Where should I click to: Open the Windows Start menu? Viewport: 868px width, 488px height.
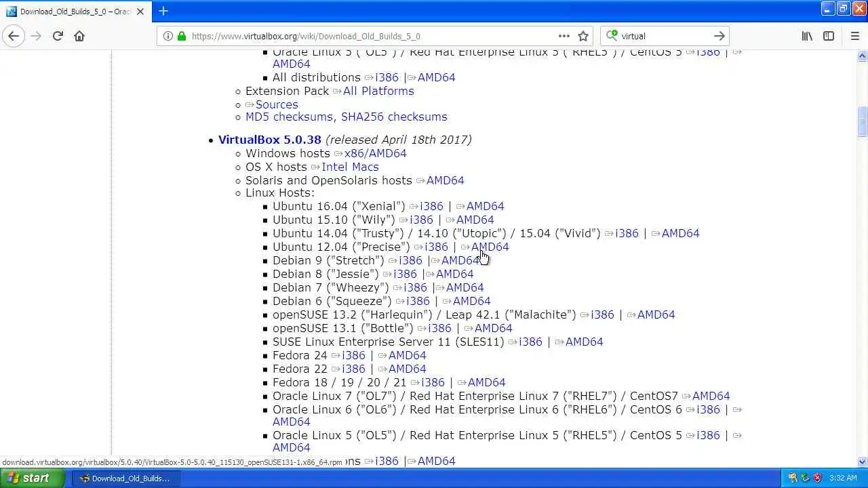33,478
